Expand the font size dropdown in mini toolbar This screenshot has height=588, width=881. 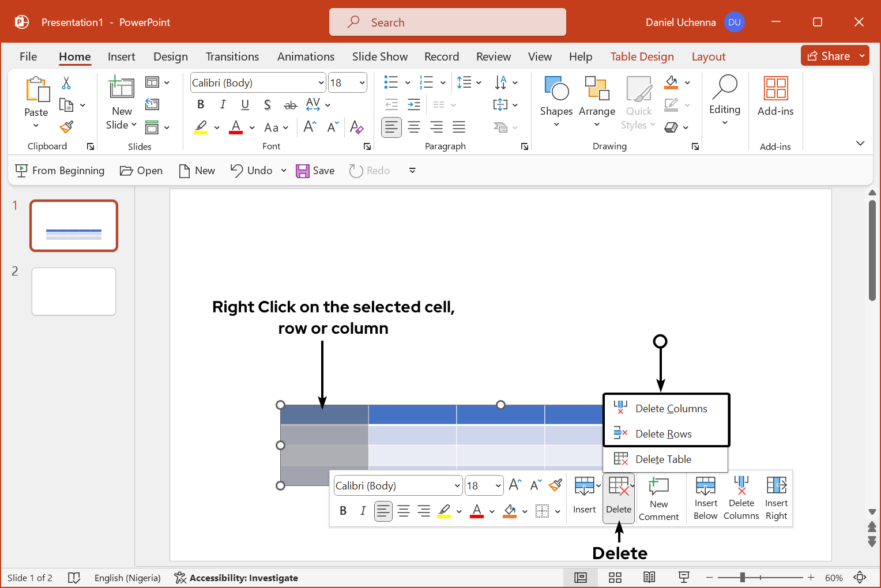coord(498,486)
